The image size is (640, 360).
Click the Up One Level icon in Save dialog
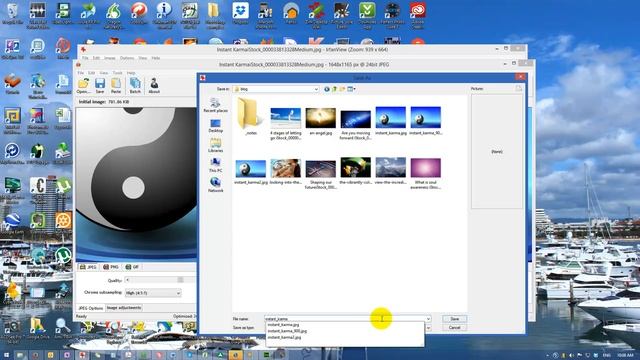pos(334,89)
